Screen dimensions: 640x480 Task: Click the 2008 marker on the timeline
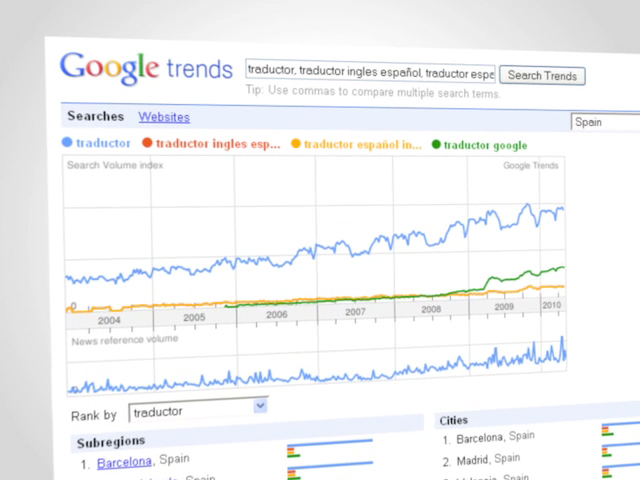pyautogui.click(x=431, y=309)
